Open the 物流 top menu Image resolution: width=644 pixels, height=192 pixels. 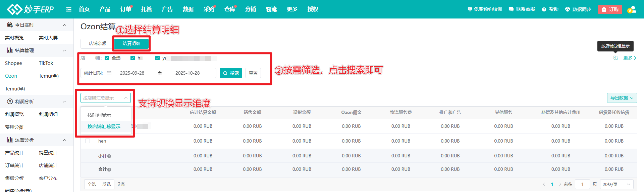(x=271, y=9)
